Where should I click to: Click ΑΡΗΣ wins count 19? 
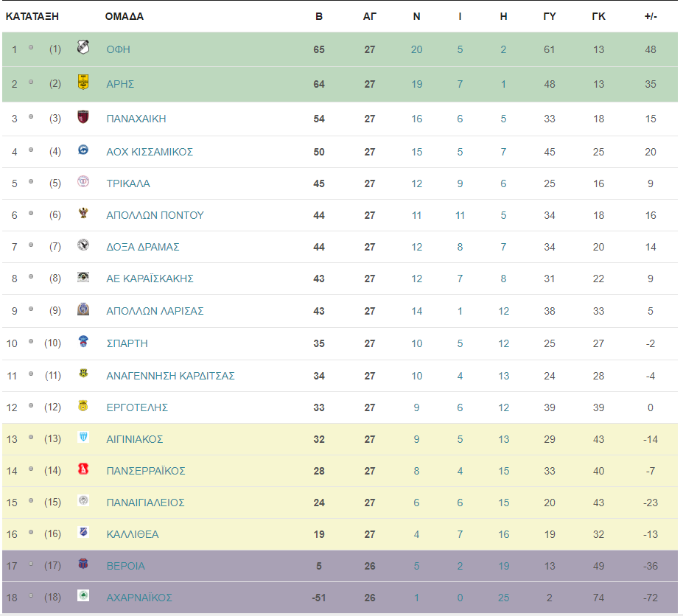click(x=416, y=84)
